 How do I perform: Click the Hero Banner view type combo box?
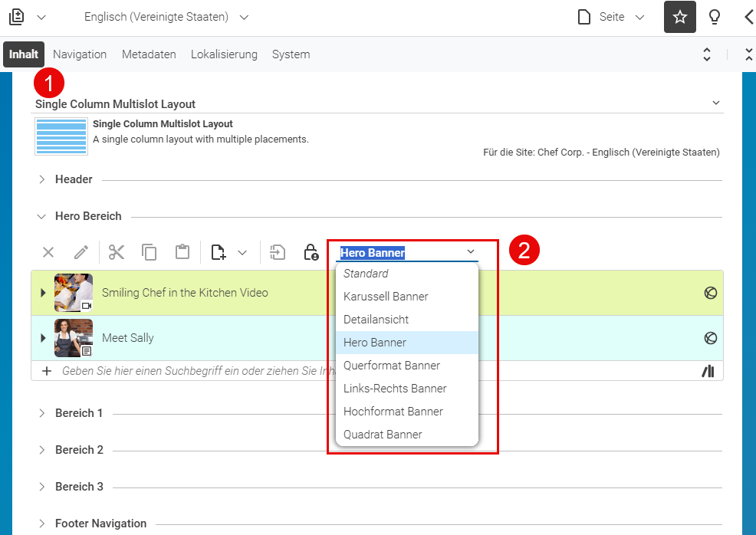[x=407, y=253]
